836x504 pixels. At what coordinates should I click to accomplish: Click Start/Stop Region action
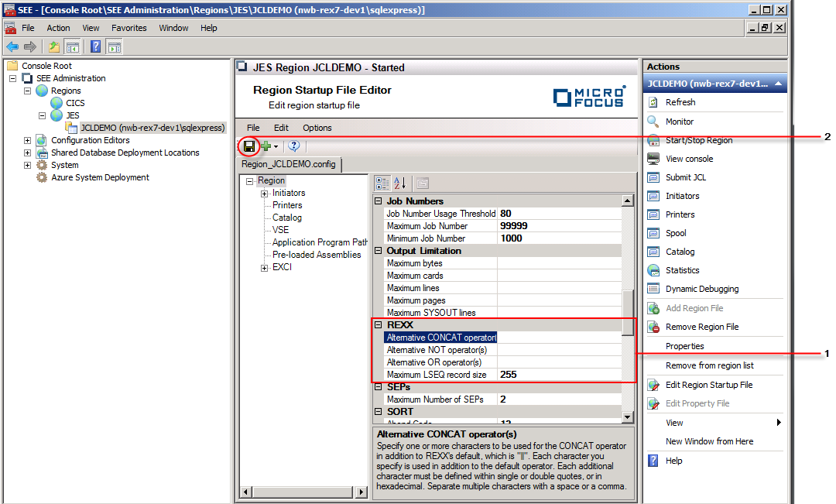click(x=698, y=140)
